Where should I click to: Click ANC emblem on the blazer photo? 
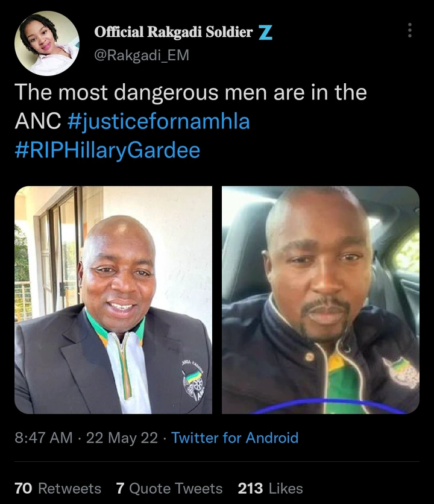[193, 380]
